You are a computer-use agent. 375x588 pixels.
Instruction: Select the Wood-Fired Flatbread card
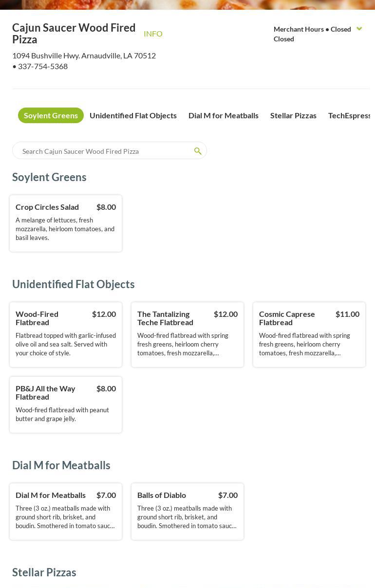[66, 334]
